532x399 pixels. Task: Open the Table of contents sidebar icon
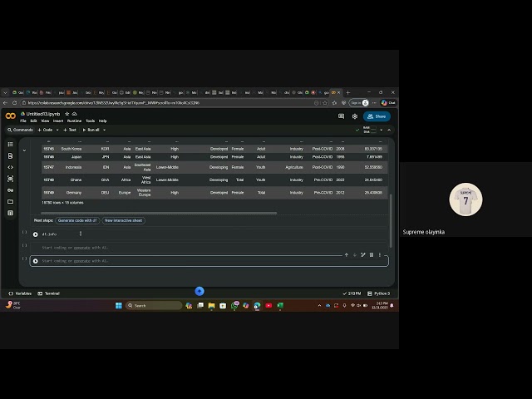click(11, 144)
